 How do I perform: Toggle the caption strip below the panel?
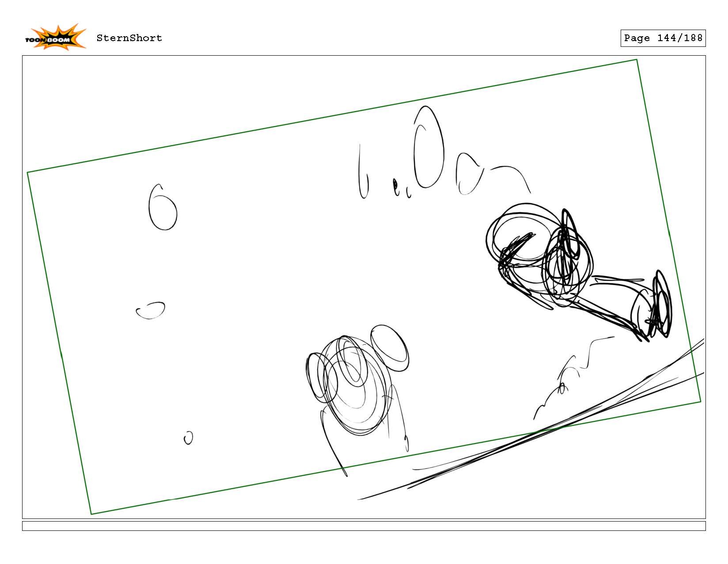[x=364, y=525]
